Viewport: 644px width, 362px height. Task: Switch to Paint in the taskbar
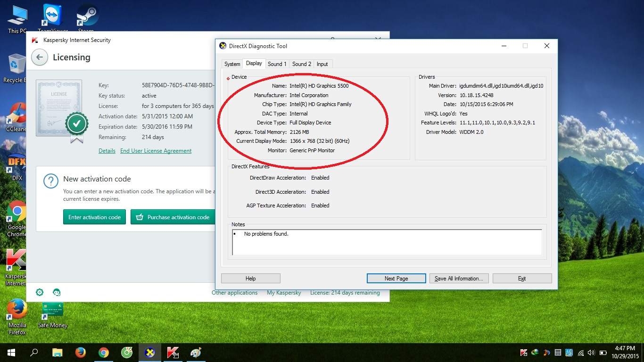click(196, 353)
